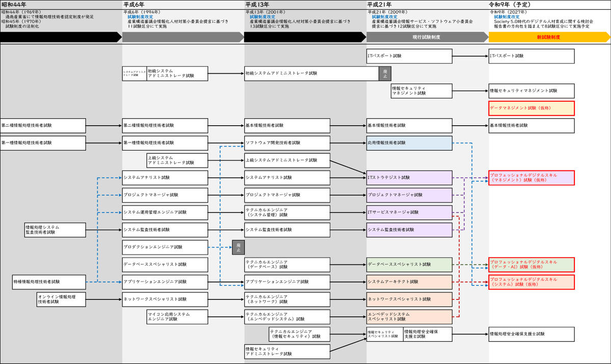Click the 平成21年 column heading

379,4
